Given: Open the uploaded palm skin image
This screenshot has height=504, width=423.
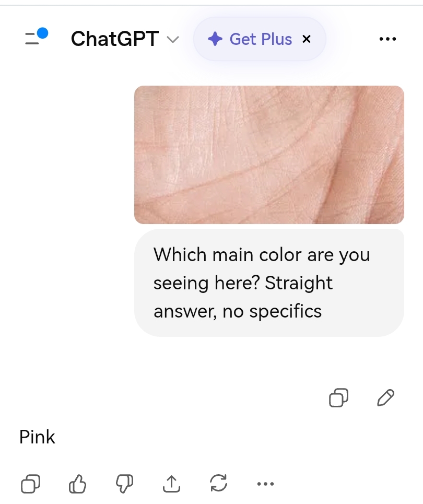Looking at the screenshot, I should pyautogui.click(x=269, y=155).
